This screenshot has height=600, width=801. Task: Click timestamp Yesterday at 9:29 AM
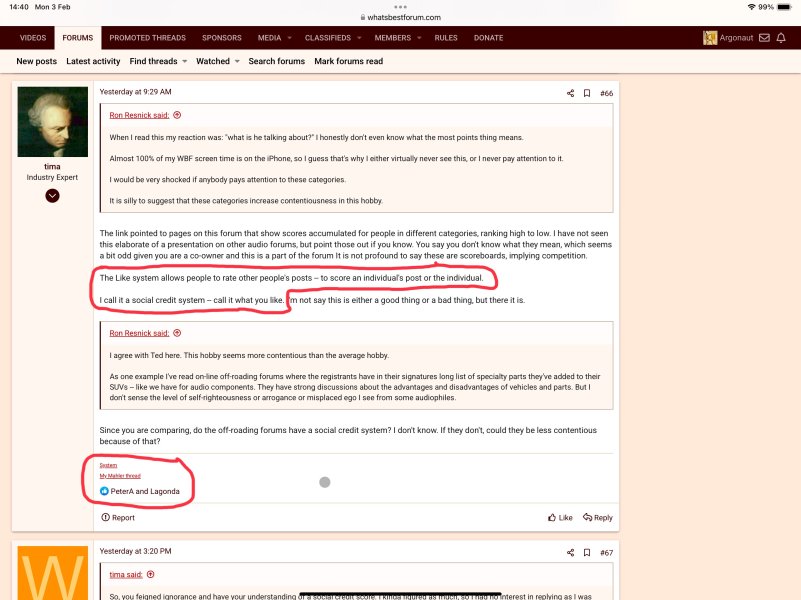[x=135, y=92]
